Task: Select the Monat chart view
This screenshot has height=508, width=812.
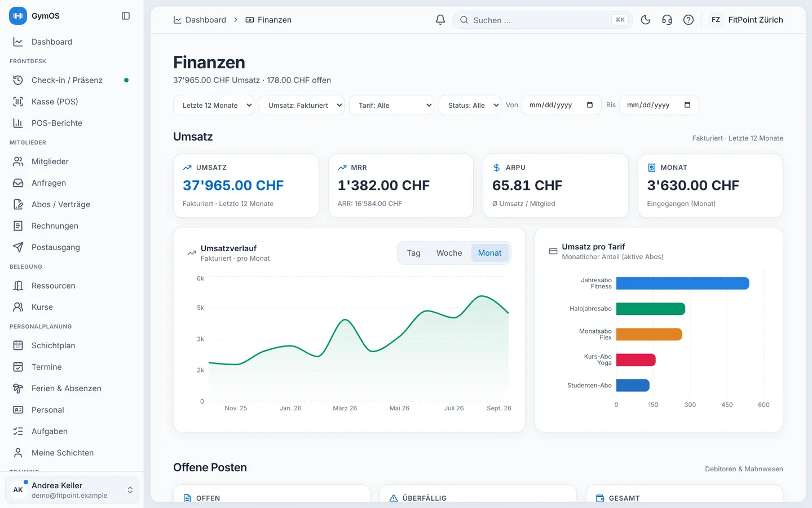Action: (x=489, y=253)
